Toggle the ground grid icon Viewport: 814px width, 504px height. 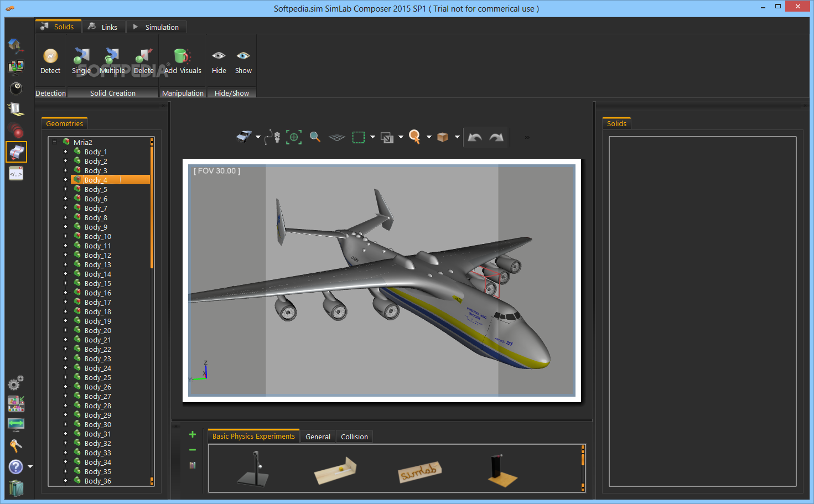click(336, 137)
